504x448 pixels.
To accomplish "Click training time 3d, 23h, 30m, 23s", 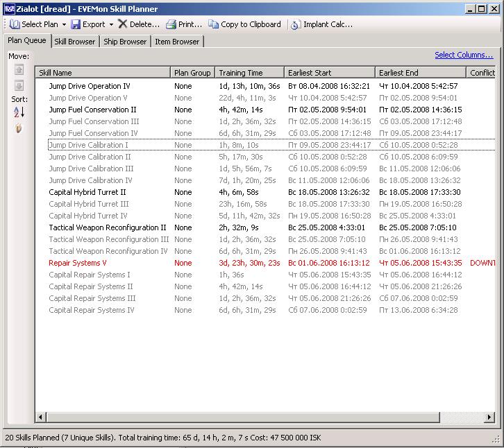I will 249,263.
